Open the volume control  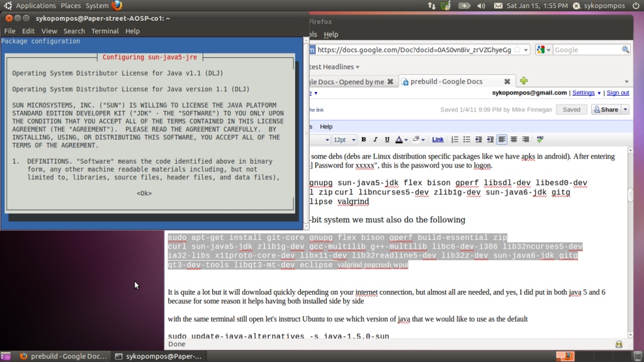[482, 6]
